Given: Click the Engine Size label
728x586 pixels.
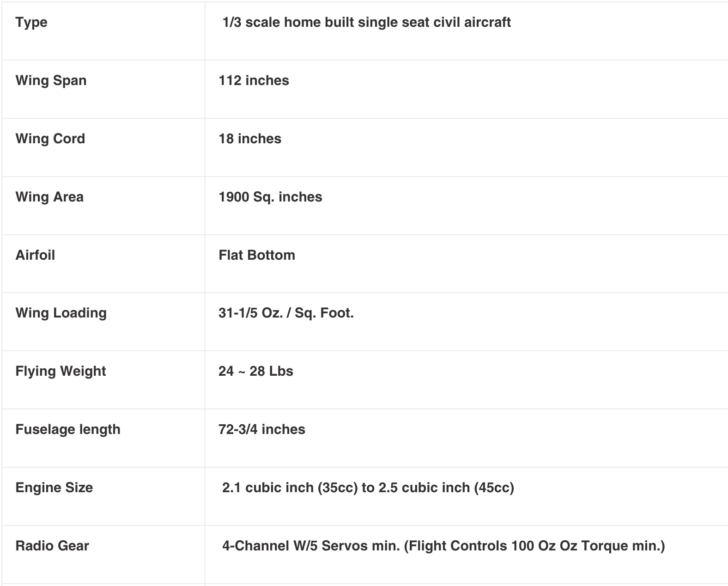Looking at the screenshot, I should coord(54,488).
